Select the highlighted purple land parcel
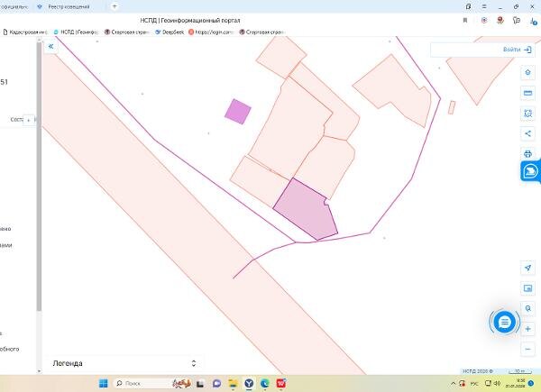Screen dimensions: 541x392 (x=306, y=210)
